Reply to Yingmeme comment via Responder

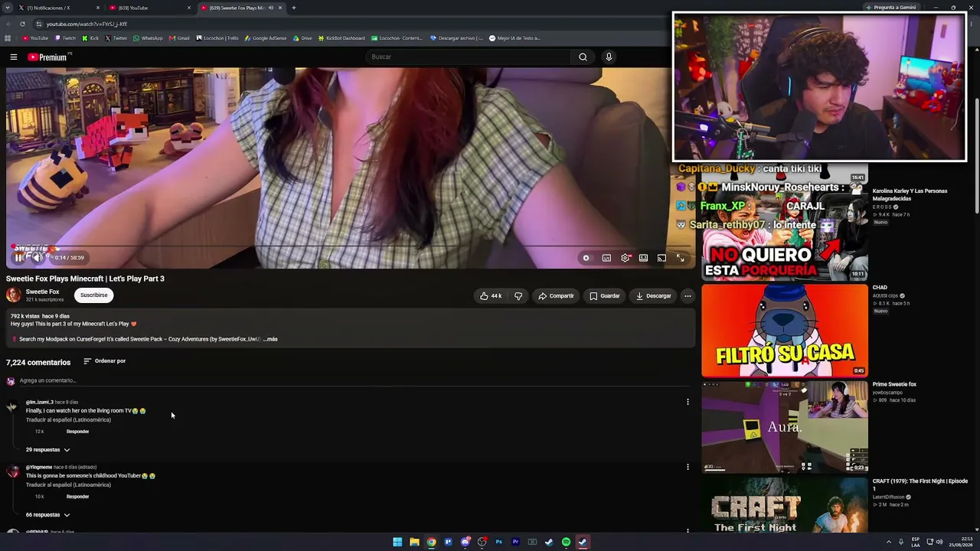77,497
